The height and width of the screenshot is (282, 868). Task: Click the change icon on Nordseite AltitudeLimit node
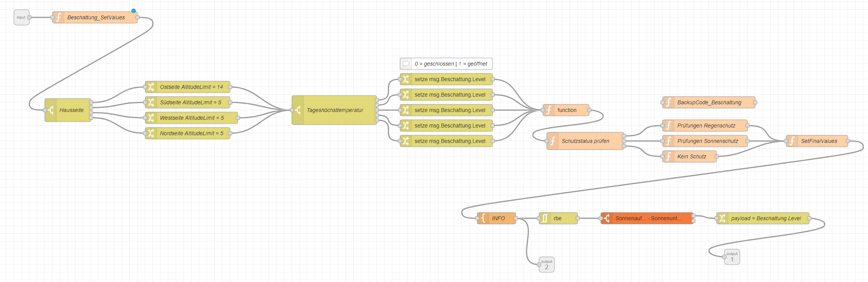click(x=151, y=133)
